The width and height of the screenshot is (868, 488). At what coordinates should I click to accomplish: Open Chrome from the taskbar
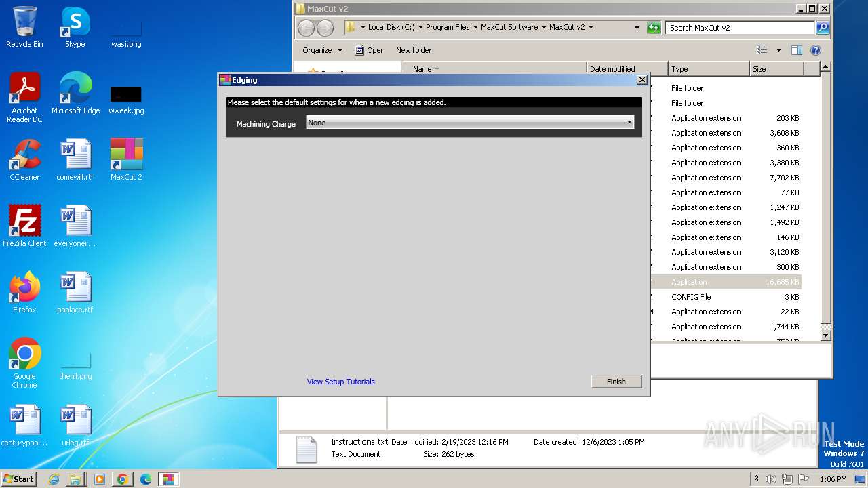coord(122,479)
